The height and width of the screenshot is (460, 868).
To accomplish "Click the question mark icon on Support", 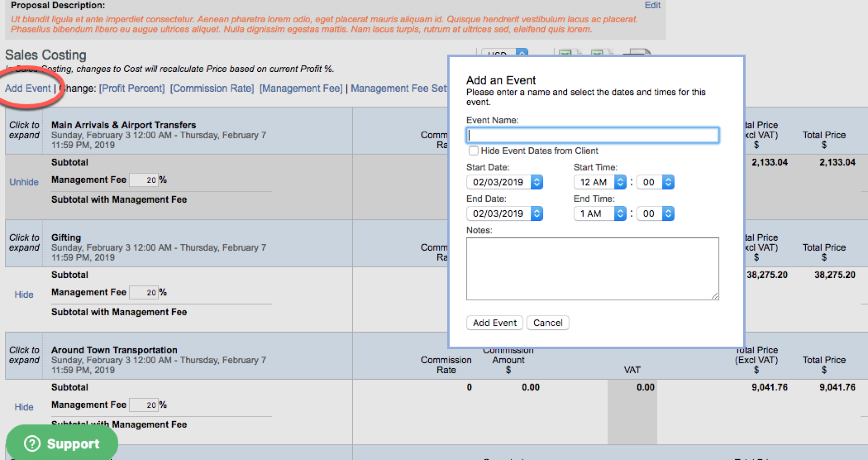I will pos(32,444).
